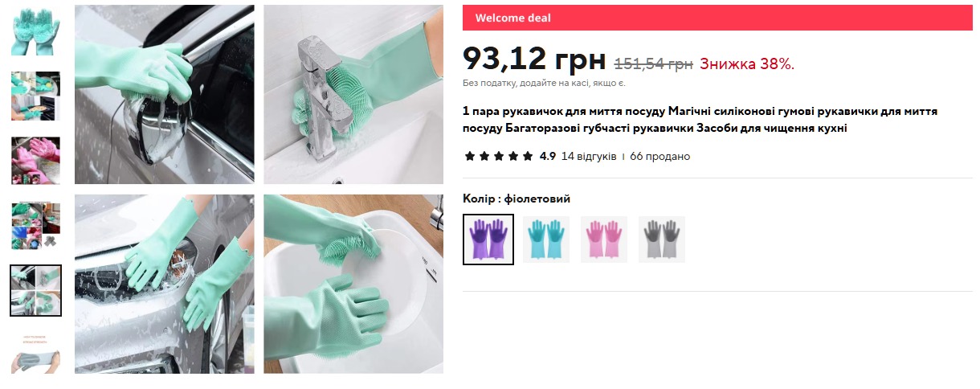This screenshot has height=389, width=980.
Task: Click the 4.9 rating score
Action: [548, 156]
